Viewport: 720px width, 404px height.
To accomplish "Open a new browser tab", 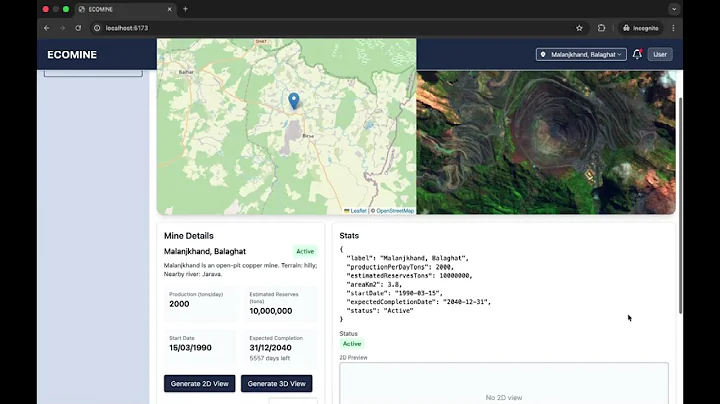I will 186,9.
